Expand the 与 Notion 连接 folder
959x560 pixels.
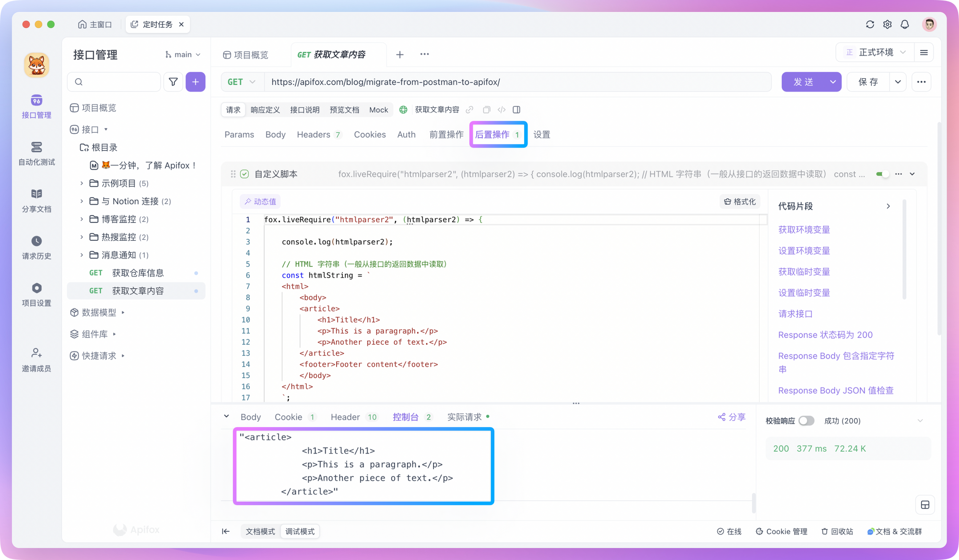click(82, 201)
